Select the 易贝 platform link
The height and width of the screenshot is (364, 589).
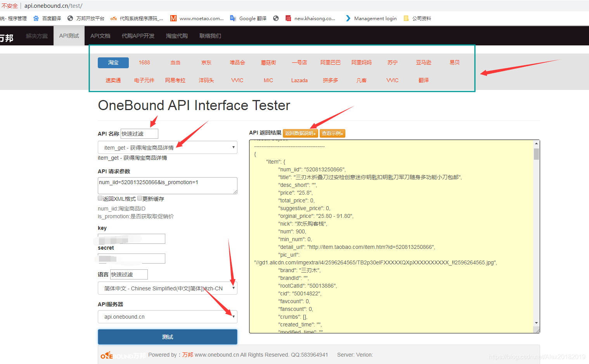[x=455, y=62]
